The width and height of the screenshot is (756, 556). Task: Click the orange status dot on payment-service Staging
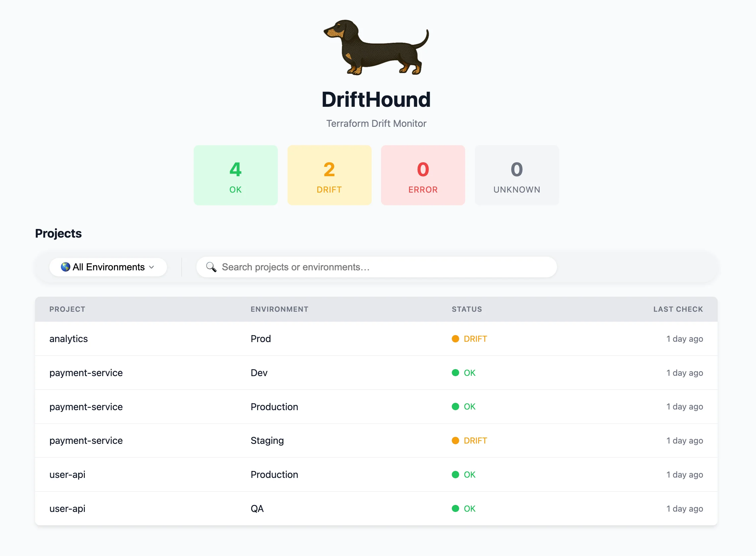[455, 440]
